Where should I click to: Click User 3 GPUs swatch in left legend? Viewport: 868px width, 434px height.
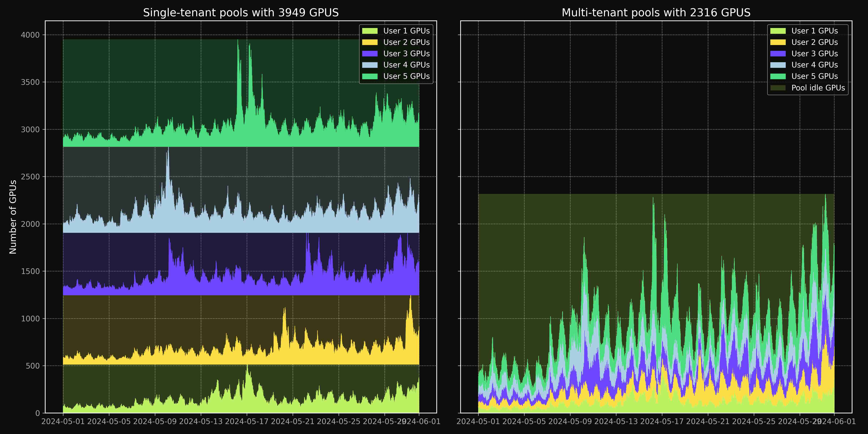click(x=370, y=54)
